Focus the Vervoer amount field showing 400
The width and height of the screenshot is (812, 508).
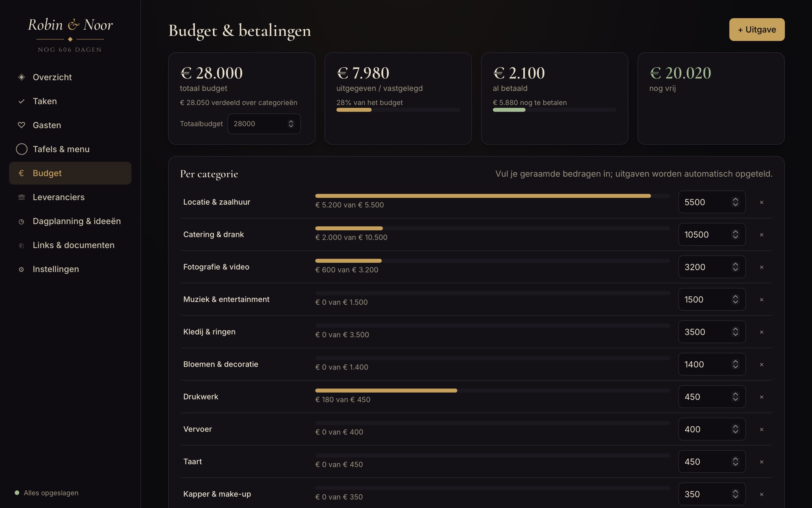(712, 429)
